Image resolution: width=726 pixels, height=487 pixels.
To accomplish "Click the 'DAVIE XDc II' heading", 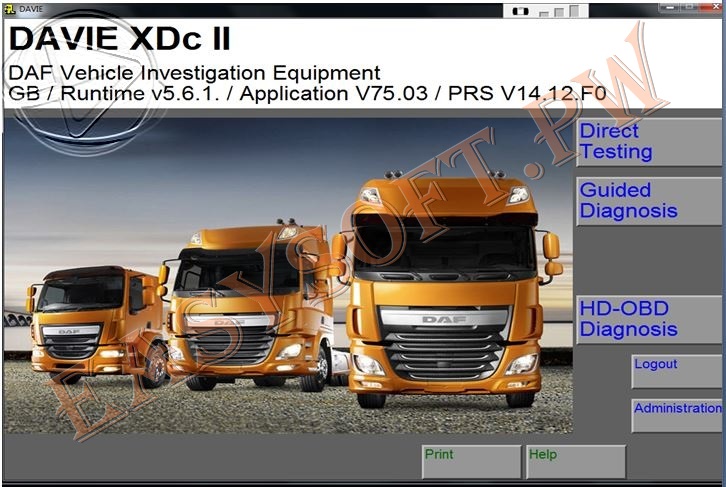I will pos(119,38).
